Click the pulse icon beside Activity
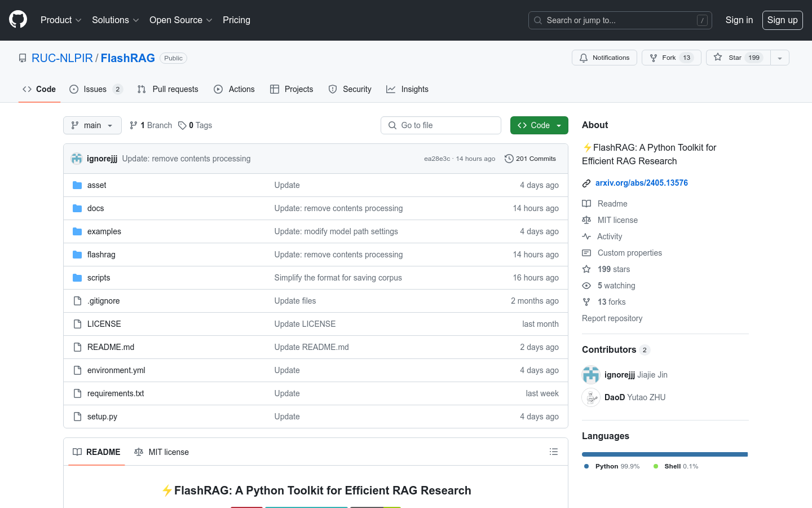The width and height of the screenshot is (812, 508). (586, 237)
